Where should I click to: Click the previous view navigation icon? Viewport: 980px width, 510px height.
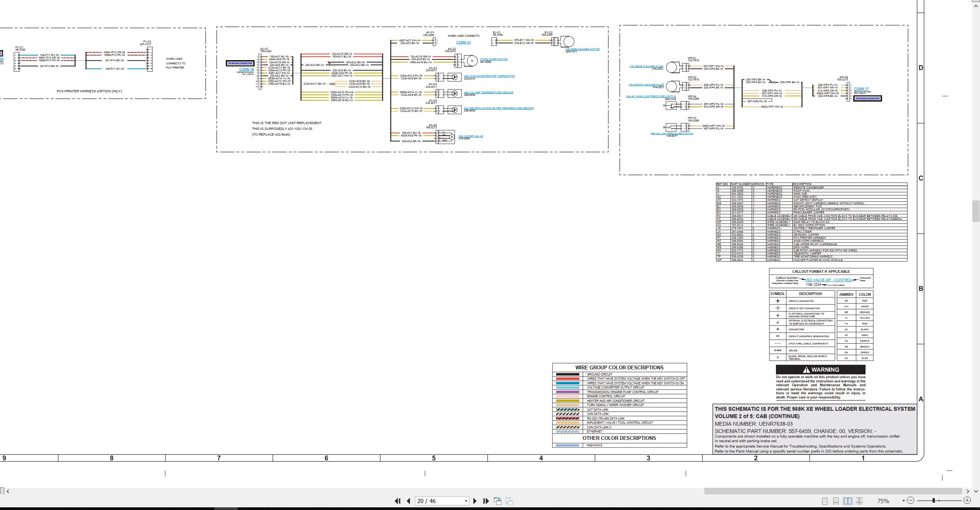coord(498,501)
